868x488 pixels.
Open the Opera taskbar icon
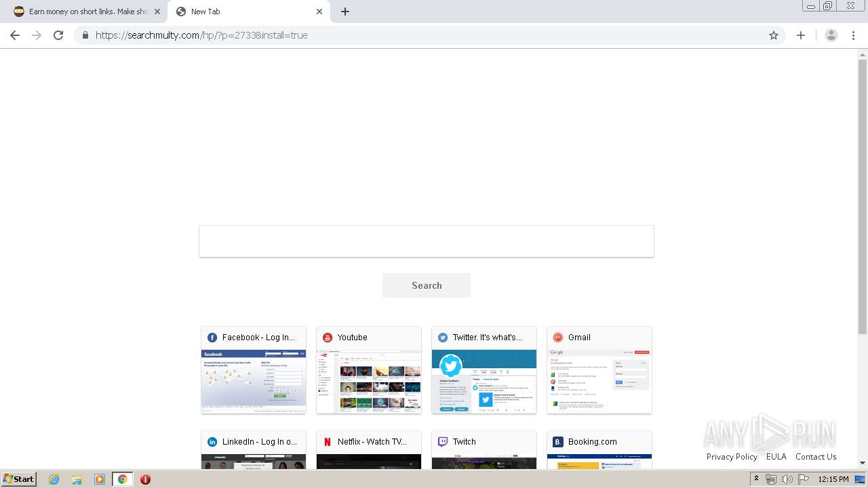(x=145, y=479)
